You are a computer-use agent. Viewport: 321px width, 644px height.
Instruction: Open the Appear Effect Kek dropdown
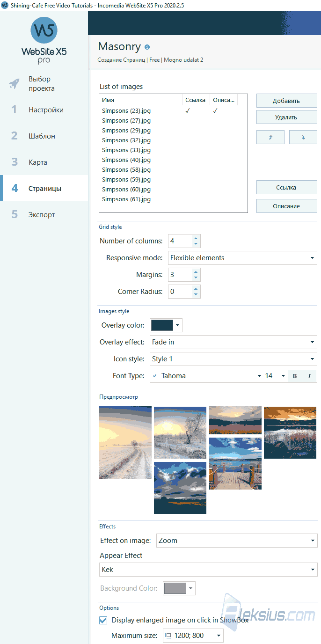[x=209, y=570]
